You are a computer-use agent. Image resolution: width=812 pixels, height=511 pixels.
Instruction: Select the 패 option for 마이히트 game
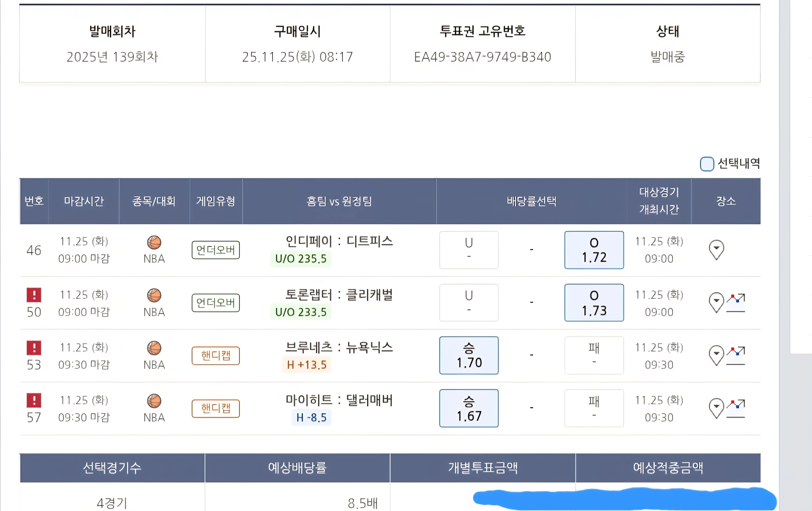[594, 408]
